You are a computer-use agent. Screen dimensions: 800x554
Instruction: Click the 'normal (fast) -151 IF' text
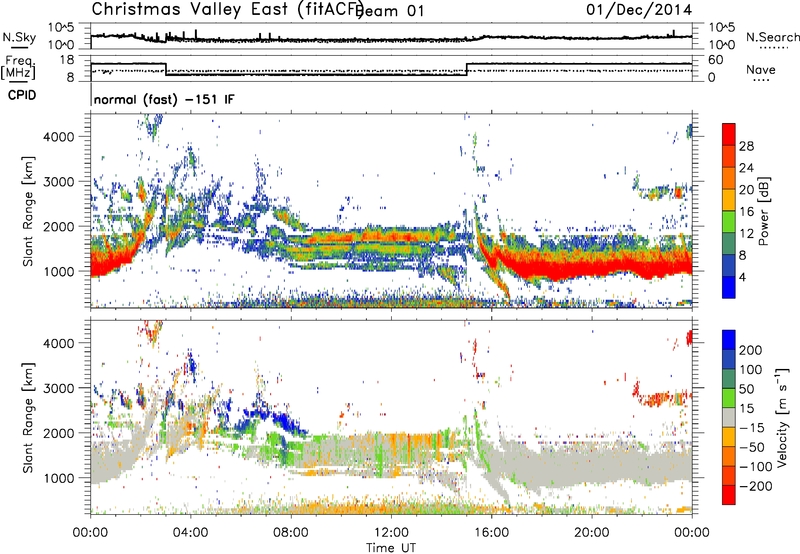click(x=164, y=99)
